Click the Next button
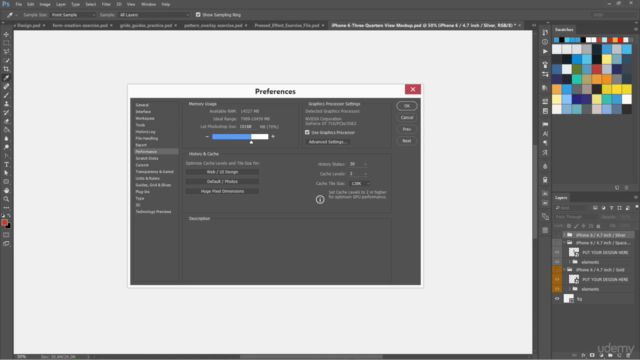 (407, 141)
